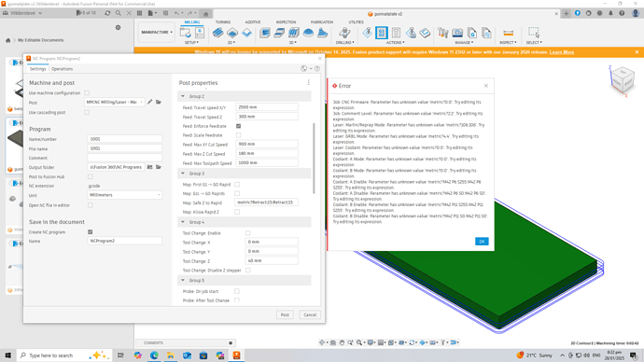Open the Unit Millimeters dropdown
This screenshot has width=644, height=362.
click(124, 195)
